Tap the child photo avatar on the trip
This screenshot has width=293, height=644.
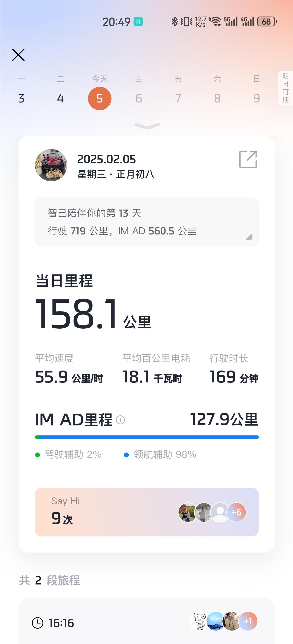click(231, 621)
